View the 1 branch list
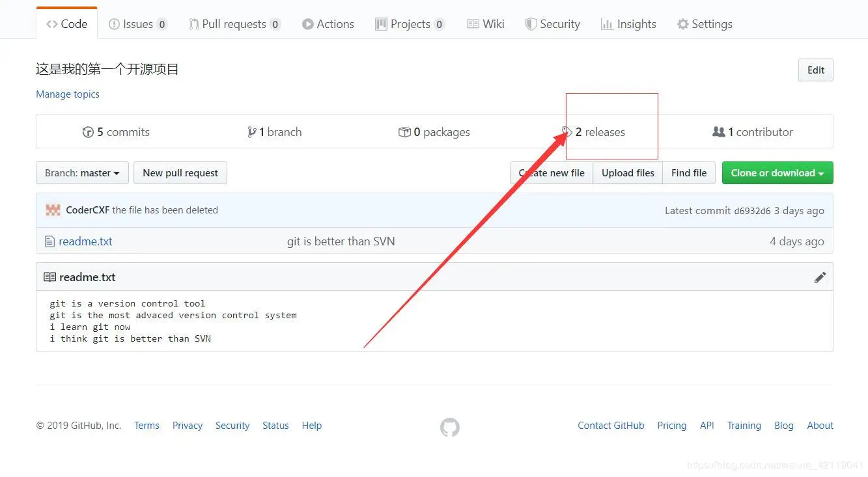The image size is (868, 477). (x=274, y=132)
